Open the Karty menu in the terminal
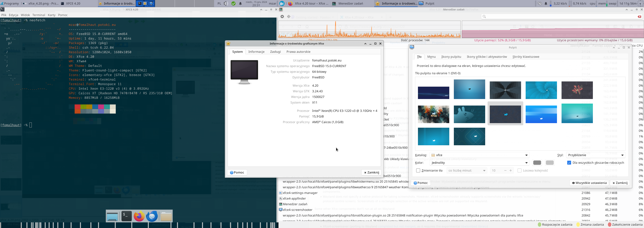 [52, 15]
